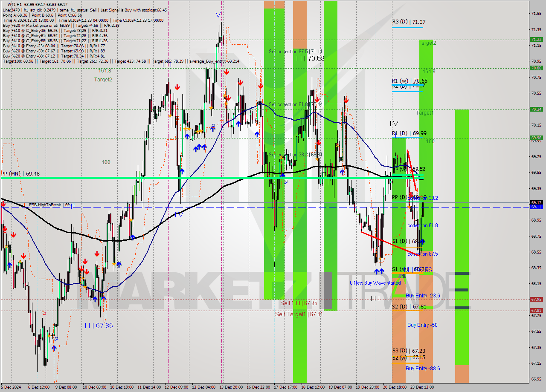
Task: Select the blue 'correction 87.5' label
Action: click(422, 254)
